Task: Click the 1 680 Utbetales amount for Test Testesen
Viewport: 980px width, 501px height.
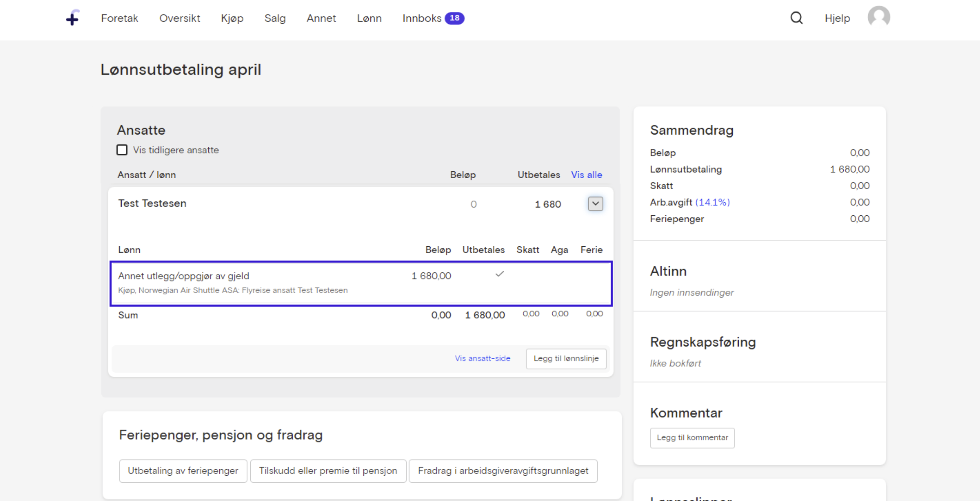Action: [548, 204]
